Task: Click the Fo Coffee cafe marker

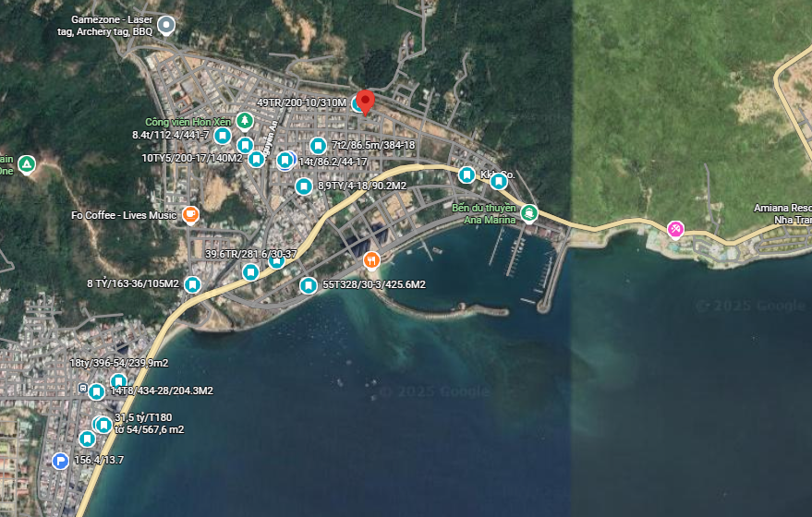Action: pyautogui.click(x=190, y=214)
